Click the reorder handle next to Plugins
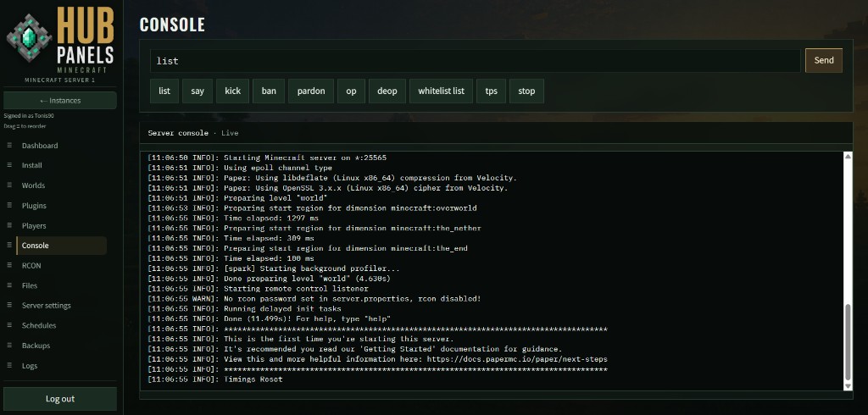Screen dimensions: 868x415 coord(8,205)
